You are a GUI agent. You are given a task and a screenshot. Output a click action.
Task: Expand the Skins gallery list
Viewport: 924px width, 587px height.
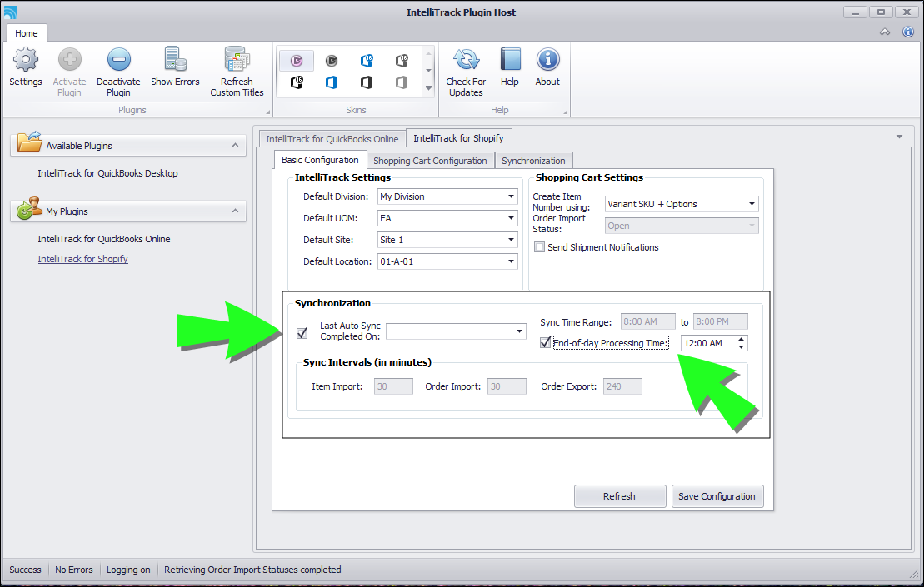click(x=428, y=88)
